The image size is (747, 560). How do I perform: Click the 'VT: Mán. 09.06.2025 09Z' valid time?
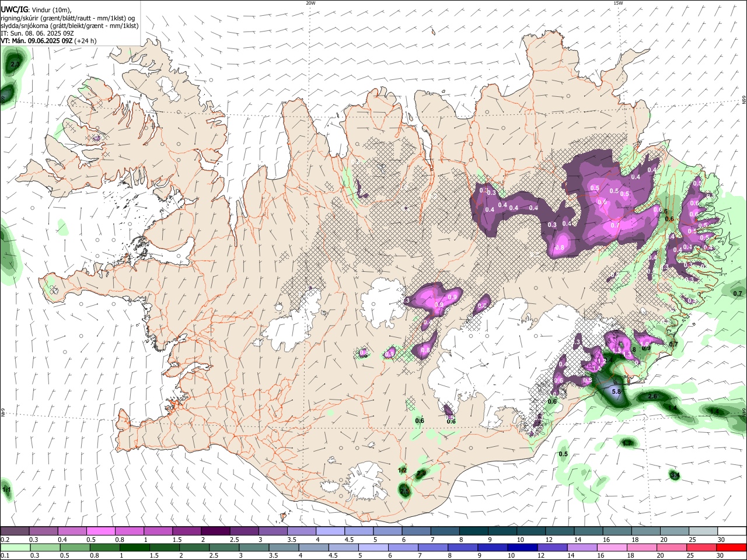pos(36,41)
